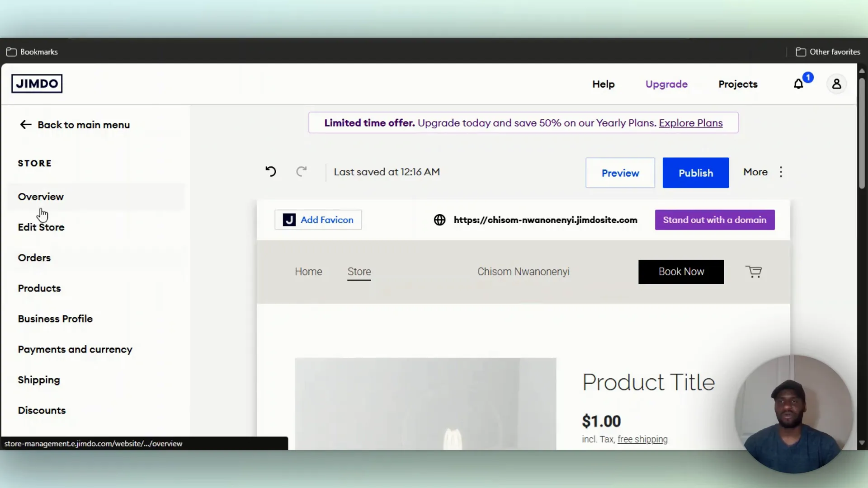Select Products in the store sidebar

coord(39,288)
